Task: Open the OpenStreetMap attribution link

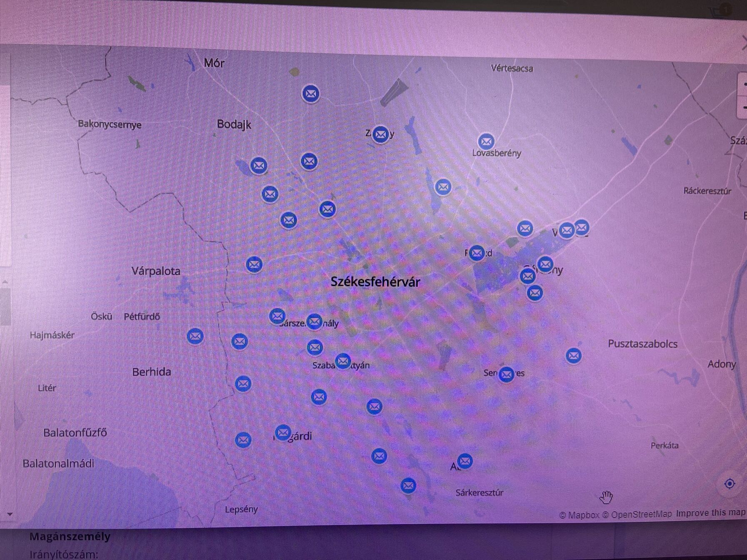Action: pos(637,514)
